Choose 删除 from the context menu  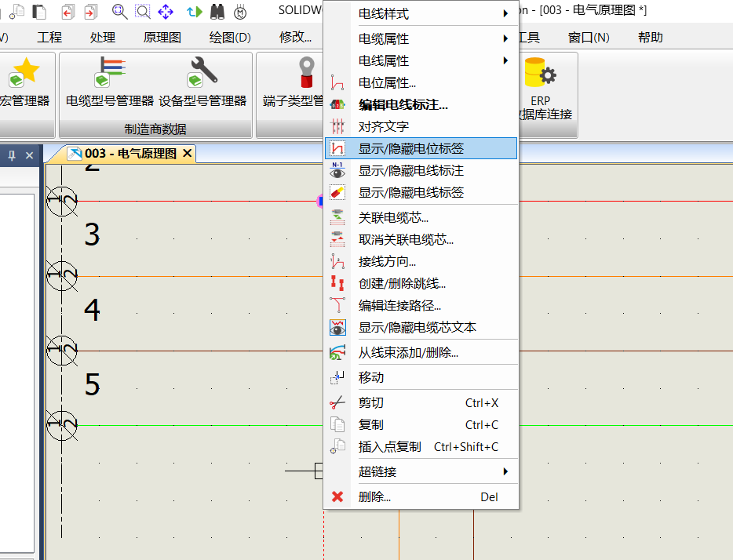tap(374, 496)
